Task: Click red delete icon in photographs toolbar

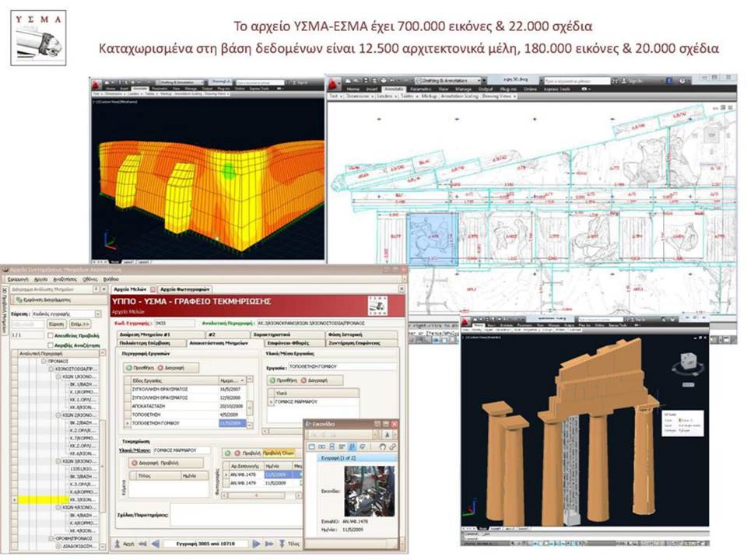Action: pos(237,453)
